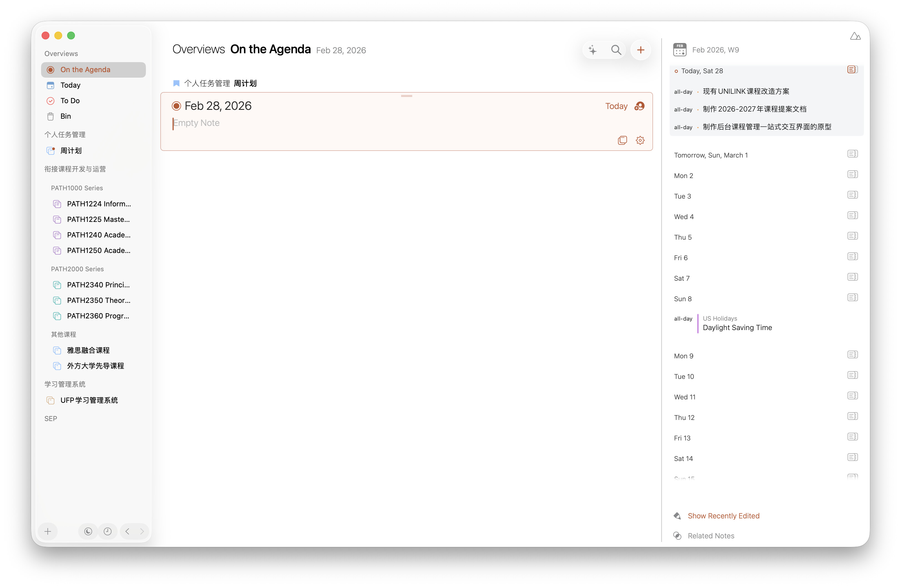Open Related Notes at bottom right
This screenshot has height=588, width=901.
click(x=711, y=536)
